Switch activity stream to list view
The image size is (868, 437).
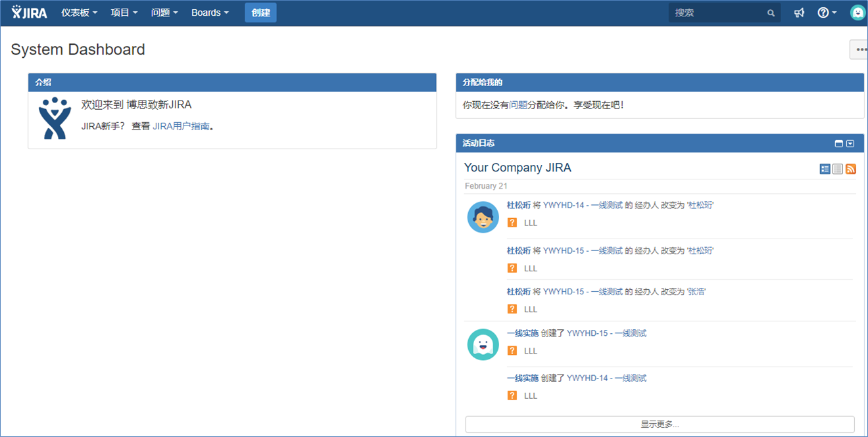click(838, 169)
